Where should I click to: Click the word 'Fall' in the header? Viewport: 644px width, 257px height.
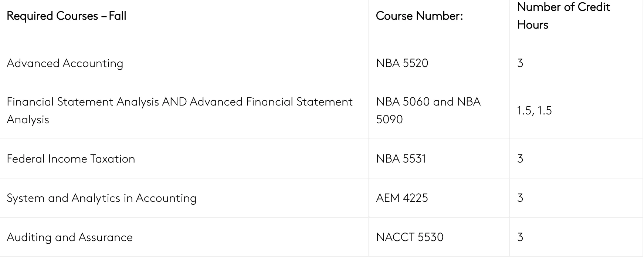click(118, 16)
